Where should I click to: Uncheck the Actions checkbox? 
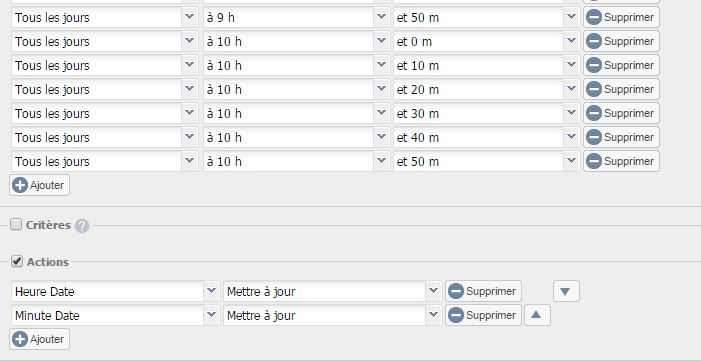pos(17,261)
